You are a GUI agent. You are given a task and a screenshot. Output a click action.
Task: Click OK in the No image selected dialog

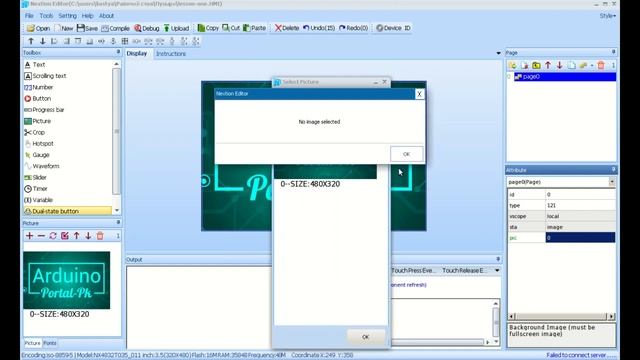pyautogui.click(x=406, y=154)
